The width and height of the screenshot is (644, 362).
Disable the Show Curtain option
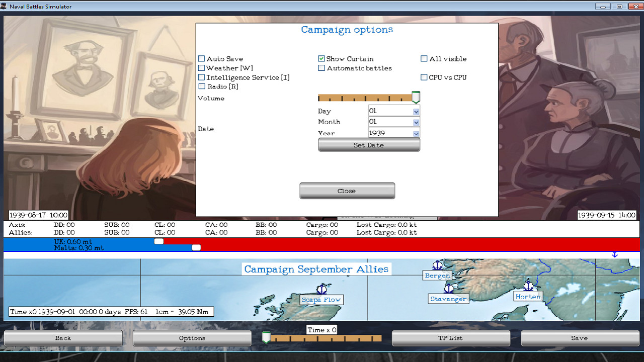click(x=321, y=58)
